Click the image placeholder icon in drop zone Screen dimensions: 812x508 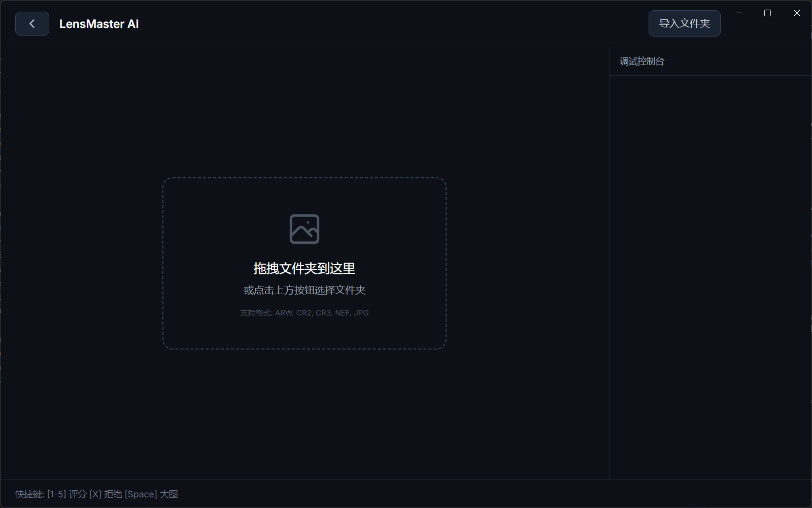[304, 229]
